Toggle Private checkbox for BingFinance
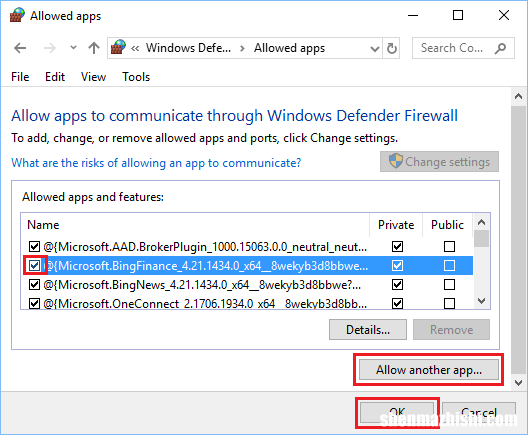This screenshot has width=528, height=435. [397, 266]
